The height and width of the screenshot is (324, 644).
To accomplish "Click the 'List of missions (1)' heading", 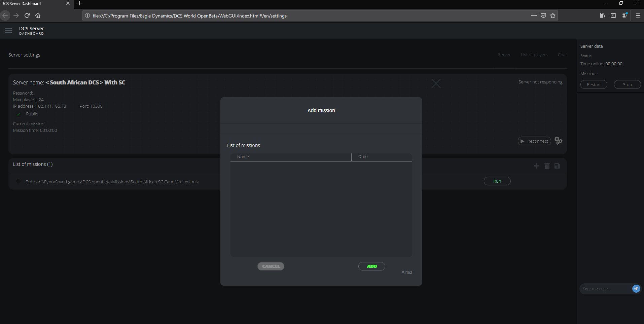I will [33, 164].
